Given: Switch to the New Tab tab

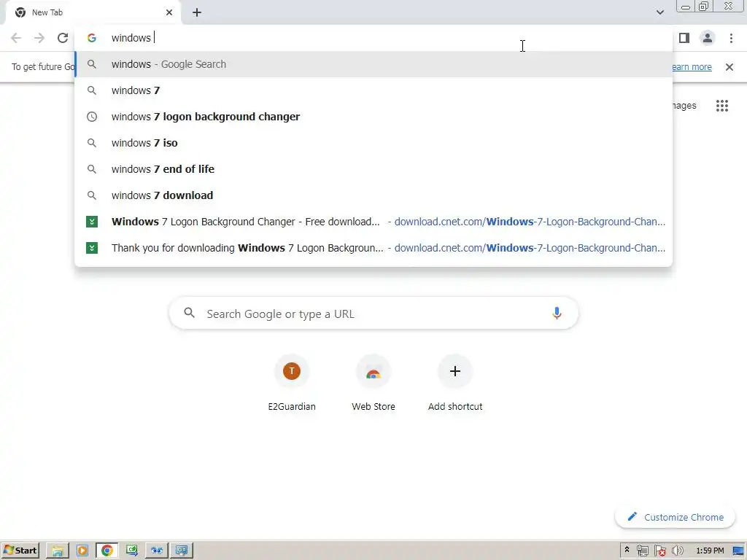Looking at the screenshot, I should [x=93, y=12].
